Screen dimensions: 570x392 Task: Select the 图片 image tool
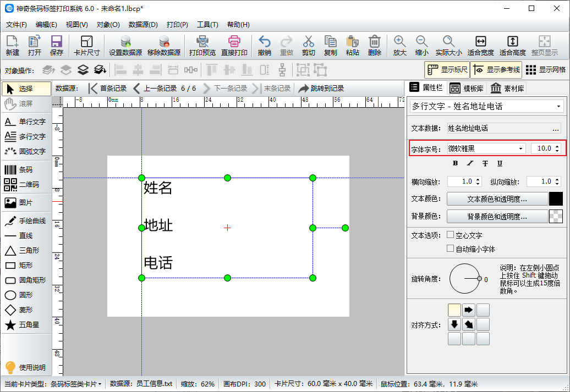pyautogui.click(x=25, y=203)
